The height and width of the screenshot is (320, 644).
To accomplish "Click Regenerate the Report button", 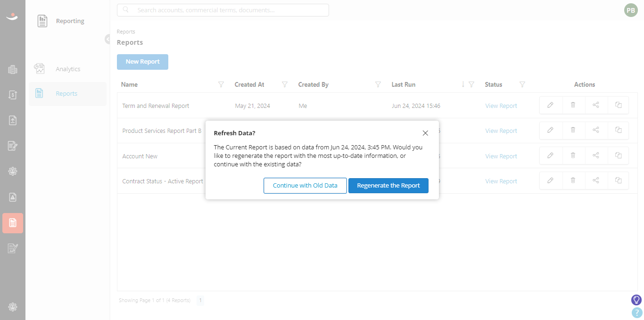I will pos(388,185).
